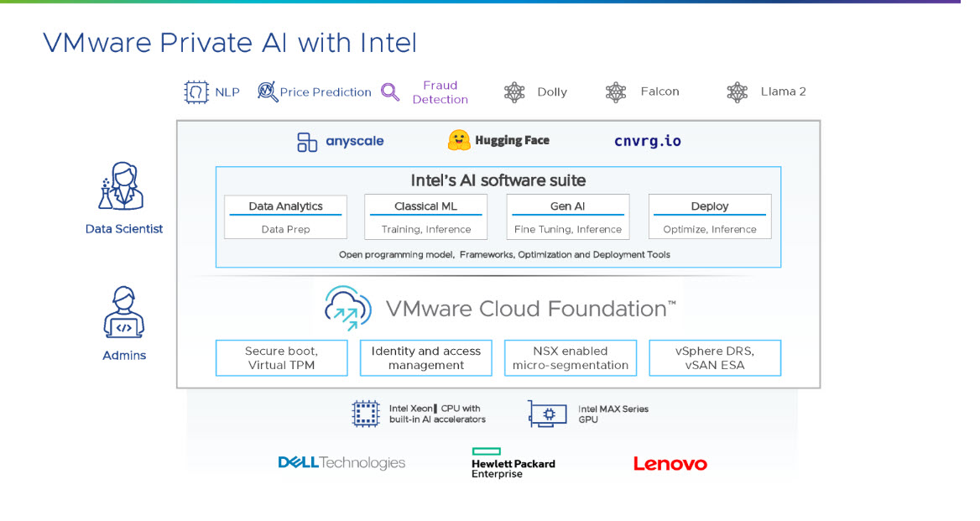
Task: Click the Dolly model icon
Action: pyautogui.click(x=514, y=92)
